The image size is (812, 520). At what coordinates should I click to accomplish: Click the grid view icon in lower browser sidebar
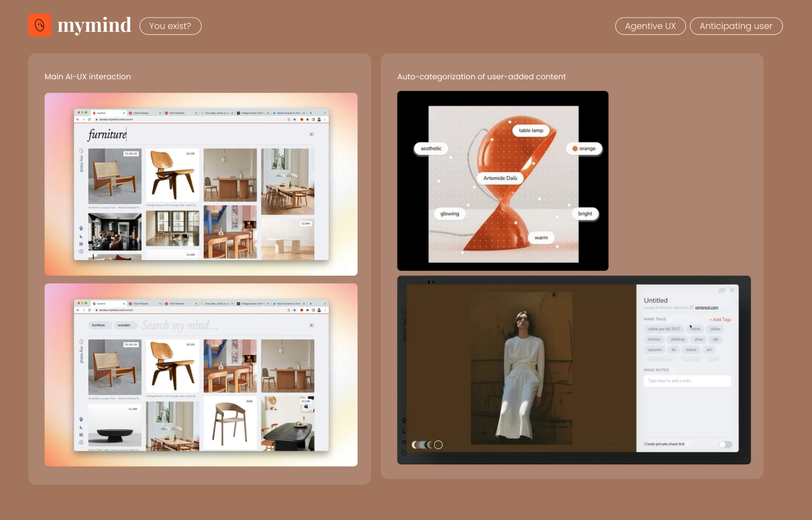point(81,435)
